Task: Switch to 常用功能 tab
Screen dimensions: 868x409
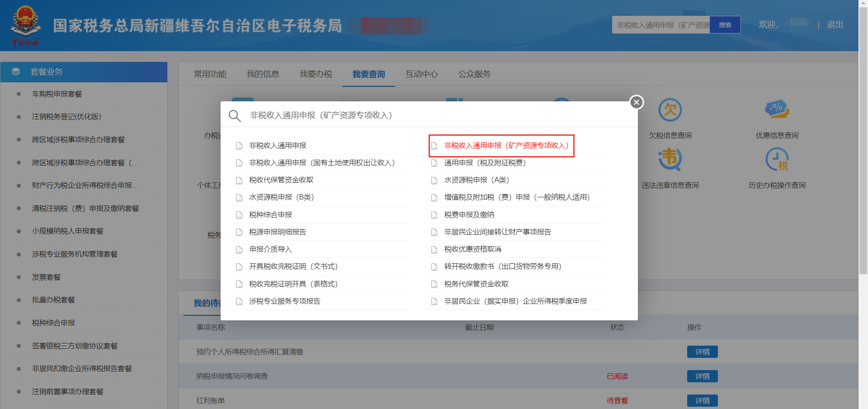Action: (x=210, y=74)
